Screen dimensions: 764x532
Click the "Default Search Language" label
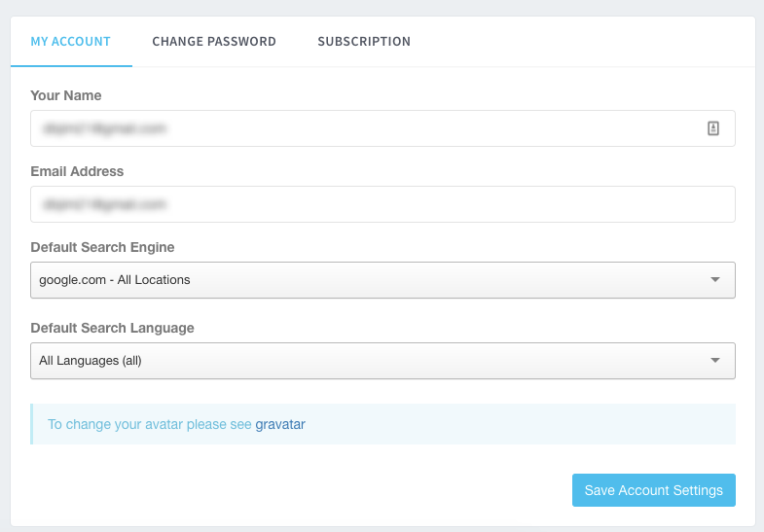point(112,328)
